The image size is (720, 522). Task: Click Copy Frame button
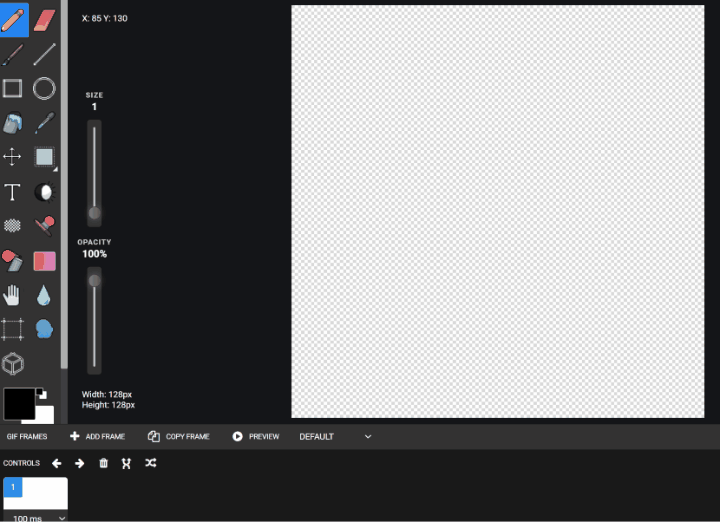point(179,437)
